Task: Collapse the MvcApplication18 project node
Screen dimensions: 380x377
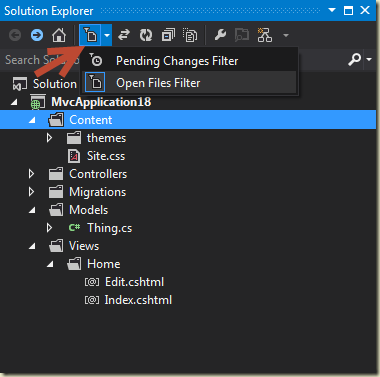Action: 14,102
